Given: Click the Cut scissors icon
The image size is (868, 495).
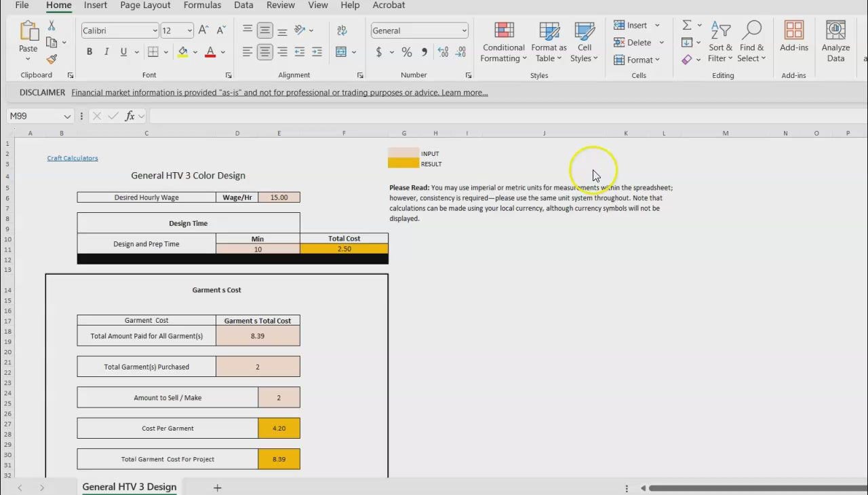Looking at the screenshot, I should [52, 26].
